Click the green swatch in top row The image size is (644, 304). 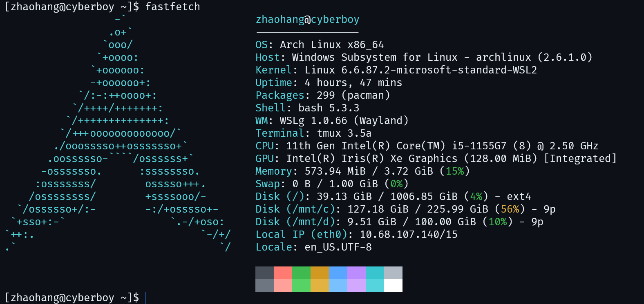(x=301, y=273)
